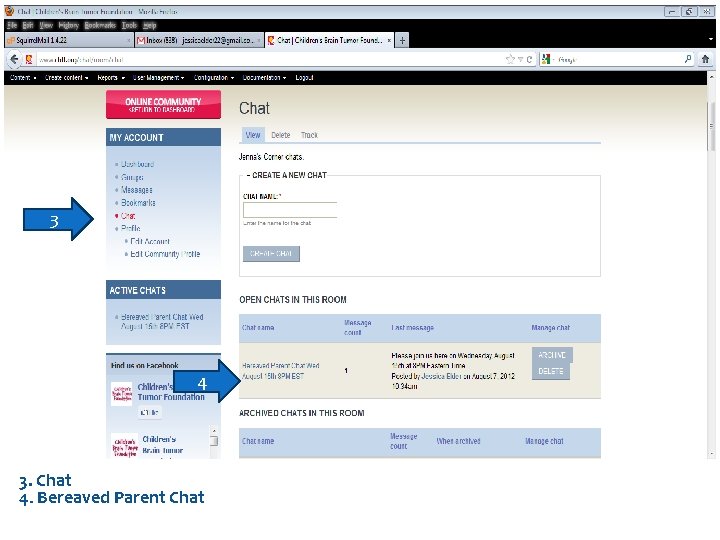
Task: Open Edit Community Profile link
Action: point(165,254)
